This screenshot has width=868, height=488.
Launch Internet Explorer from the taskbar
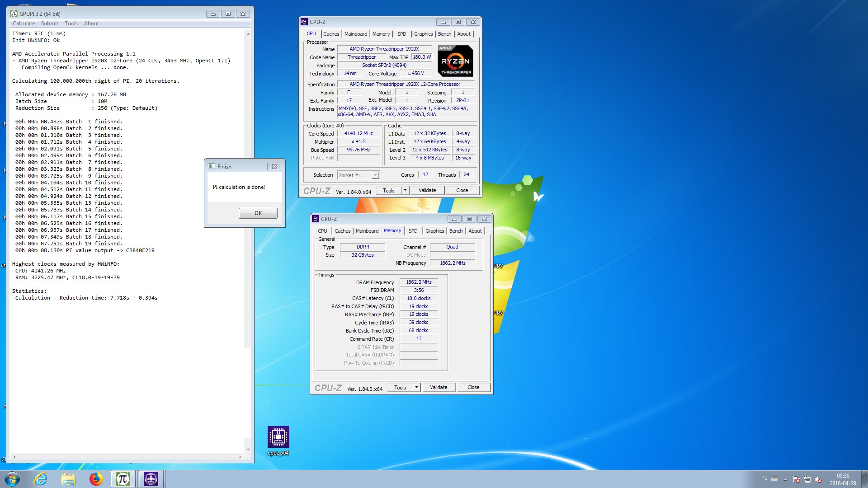click(x=41, y=479)
